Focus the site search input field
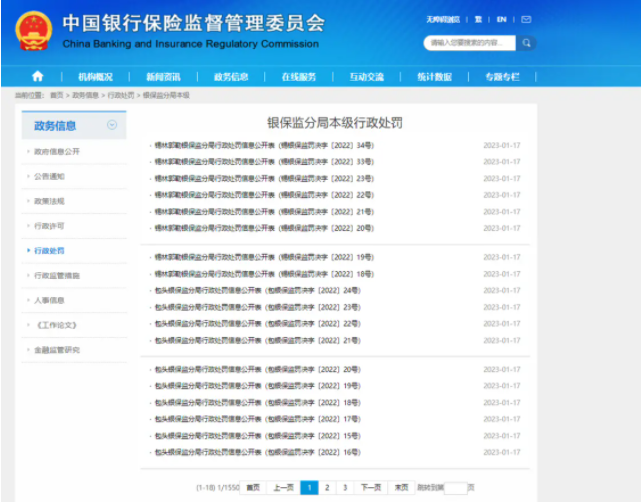This screenshot has width=642, height=502. 470,43
